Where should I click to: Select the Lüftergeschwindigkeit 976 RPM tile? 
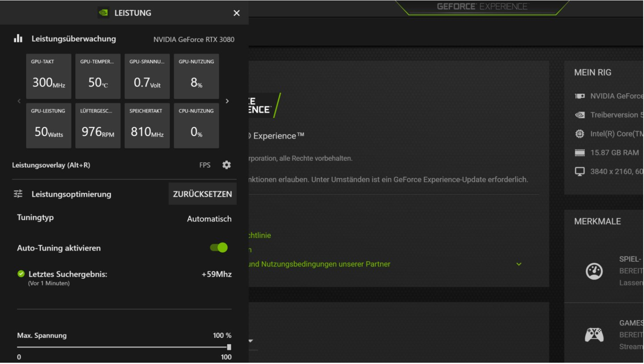[x=98, y=126]
